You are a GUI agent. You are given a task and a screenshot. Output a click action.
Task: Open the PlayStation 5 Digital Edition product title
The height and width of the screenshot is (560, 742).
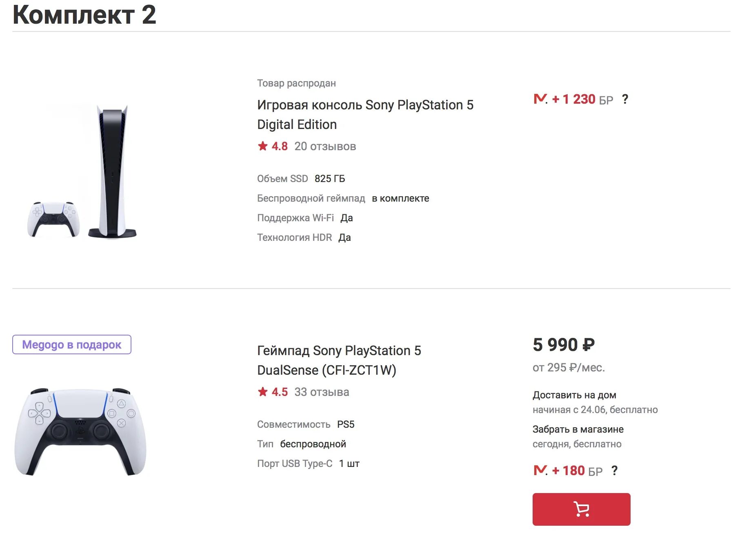tap(365, 115)
